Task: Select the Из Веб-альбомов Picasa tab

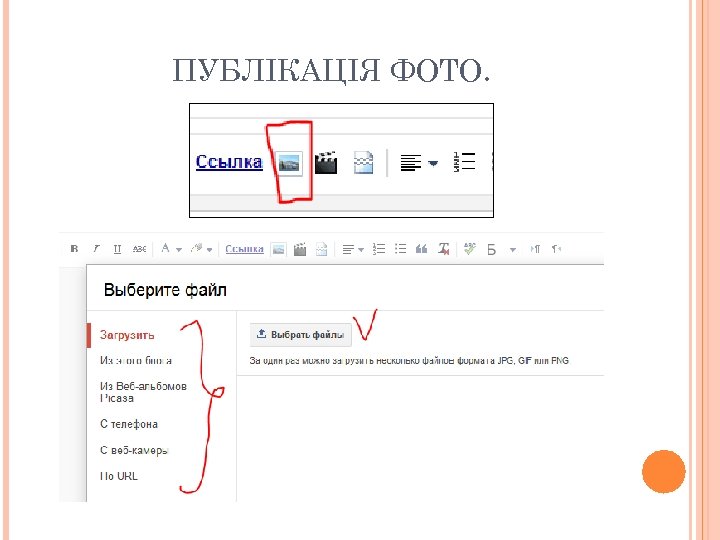Action: [143, 392]
